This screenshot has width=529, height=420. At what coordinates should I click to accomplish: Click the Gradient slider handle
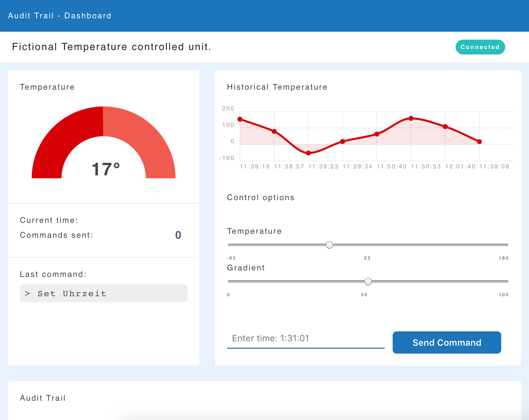[x=368, y=282]
